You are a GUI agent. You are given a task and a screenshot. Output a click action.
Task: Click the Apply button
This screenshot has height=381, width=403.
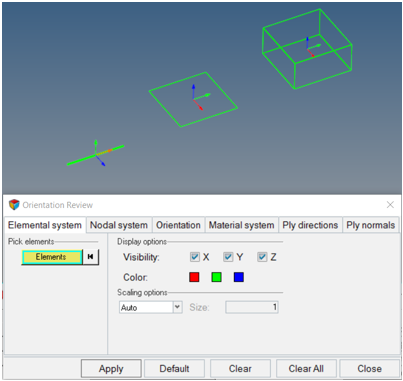[x=111, y=369]
